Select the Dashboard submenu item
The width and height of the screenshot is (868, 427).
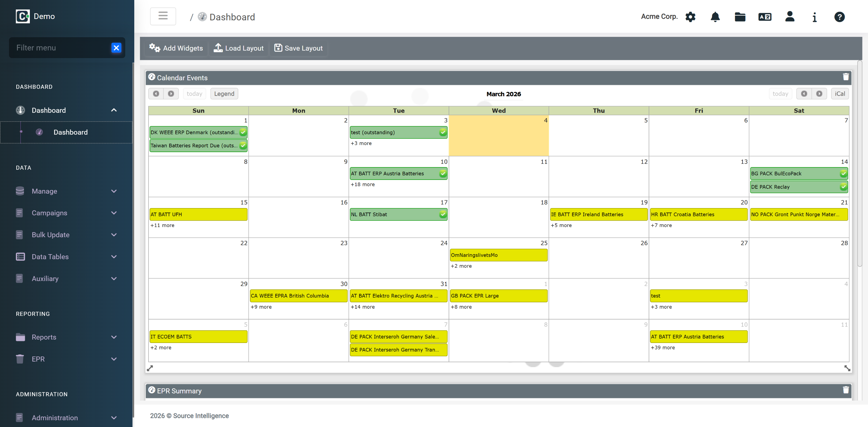pyautogui.click(x=70, y=132)
